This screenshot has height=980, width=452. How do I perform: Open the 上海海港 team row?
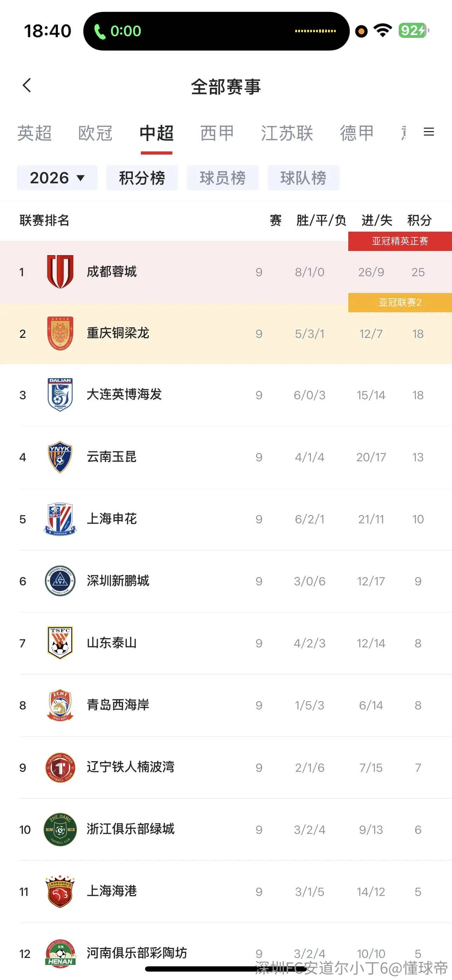(226, 891)
